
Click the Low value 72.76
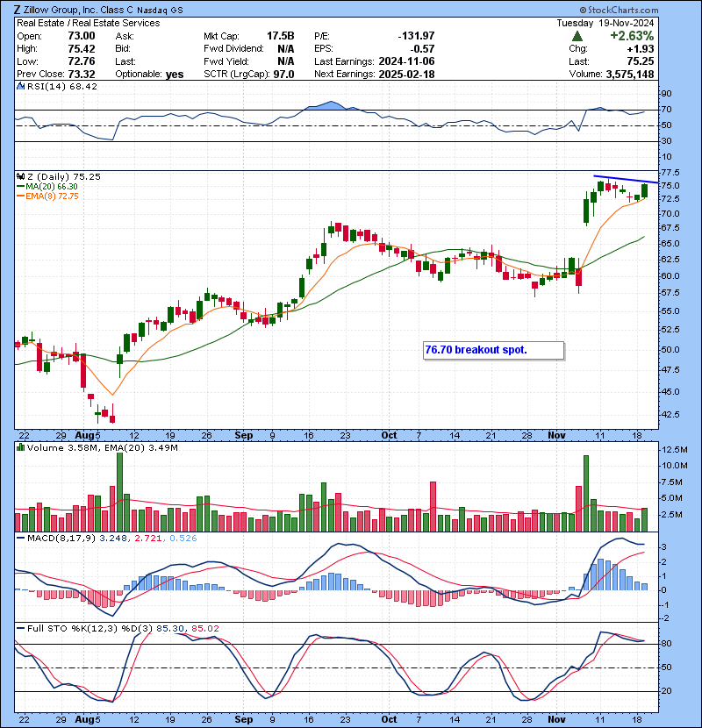click(x=82, y=61)
